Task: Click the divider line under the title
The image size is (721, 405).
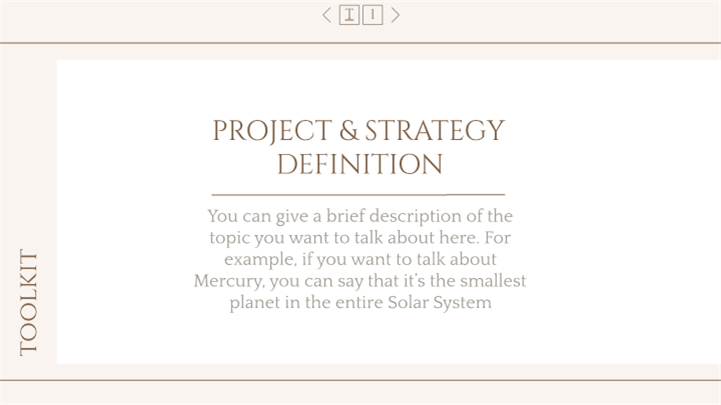Action: click(358, 195)
